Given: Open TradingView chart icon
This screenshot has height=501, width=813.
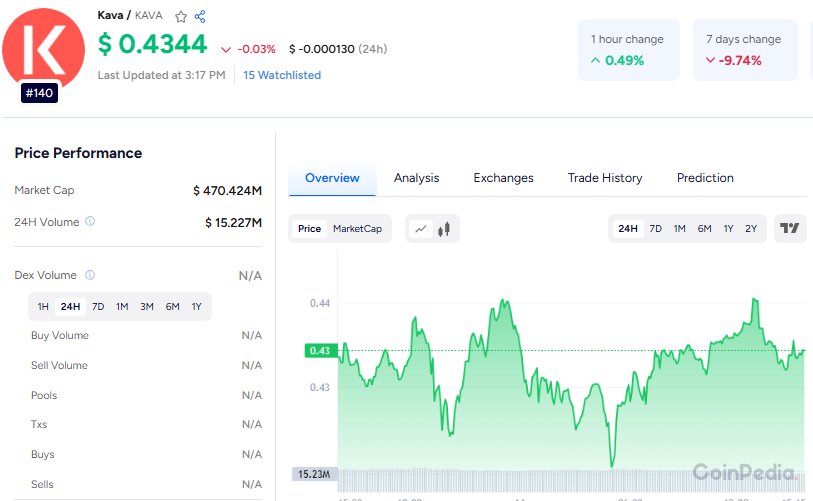Looking at the screenshot, I should click(x=790, y=228).
